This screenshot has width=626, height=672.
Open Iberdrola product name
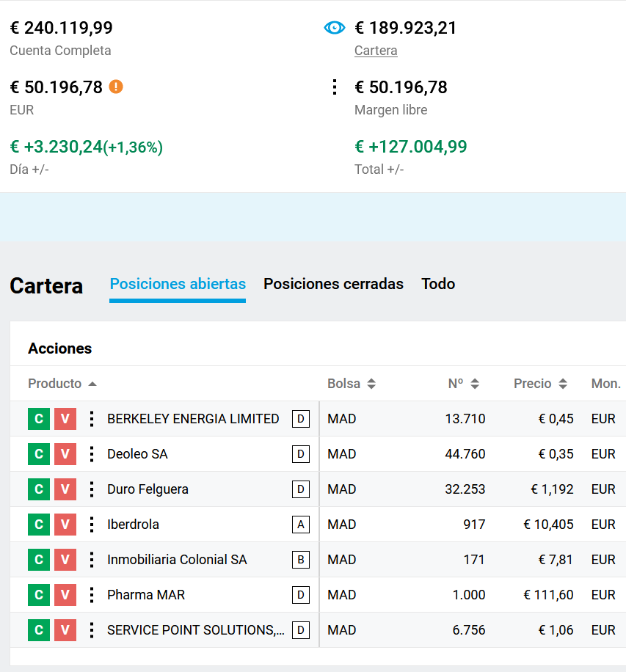point(133,524)
